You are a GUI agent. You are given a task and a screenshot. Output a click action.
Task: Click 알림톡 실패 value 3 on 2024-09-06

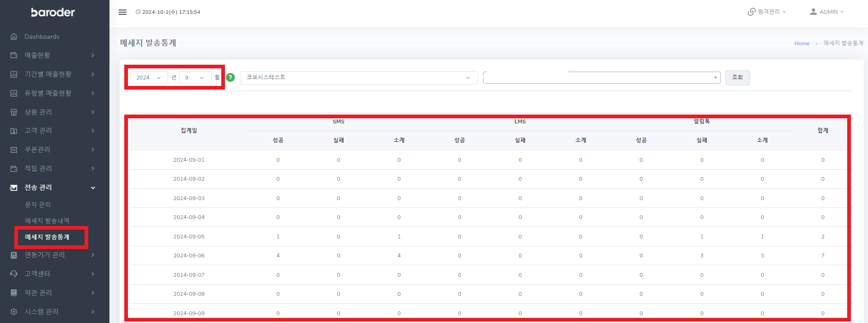point(702,256)
